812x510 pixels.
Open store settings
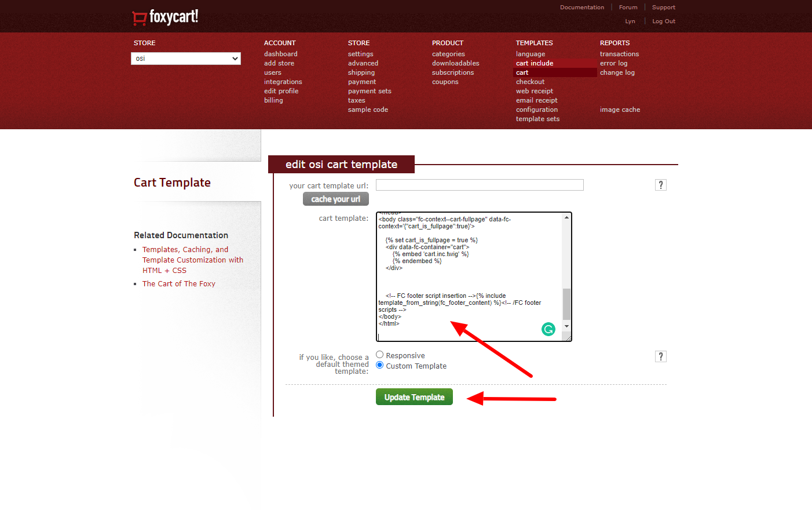pos(361,54)
